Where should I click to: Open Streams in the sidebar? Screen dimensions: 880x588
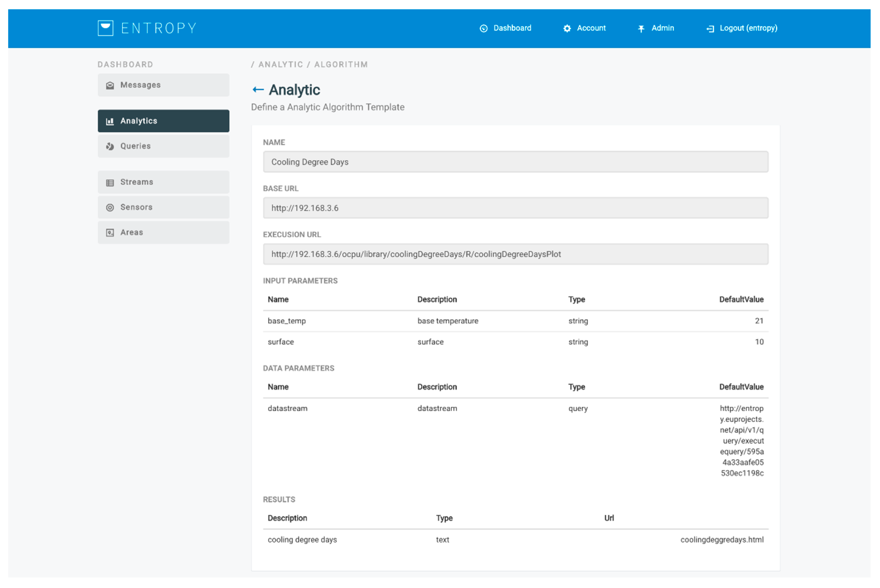click(164, 182)
